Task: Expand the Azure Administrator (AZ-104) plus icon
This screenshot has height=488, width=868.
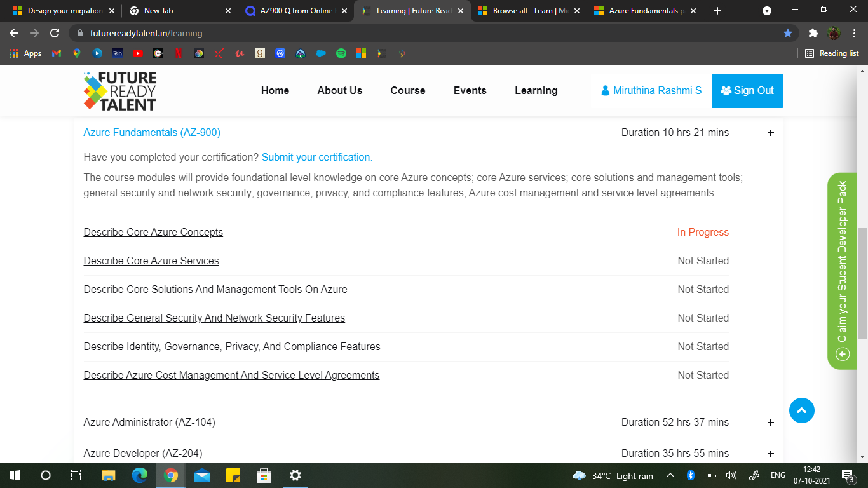Action: [x=771, y=423]
